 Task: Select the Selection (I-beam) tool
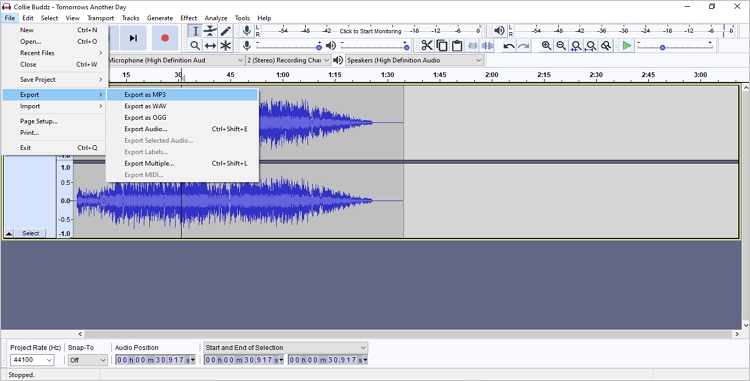[x=195, y=31]
